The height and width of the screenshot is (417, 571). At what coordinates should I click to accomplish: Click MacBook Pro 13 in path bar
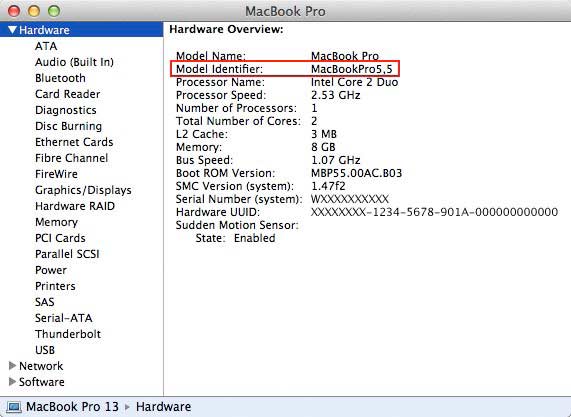pos(72,407)
